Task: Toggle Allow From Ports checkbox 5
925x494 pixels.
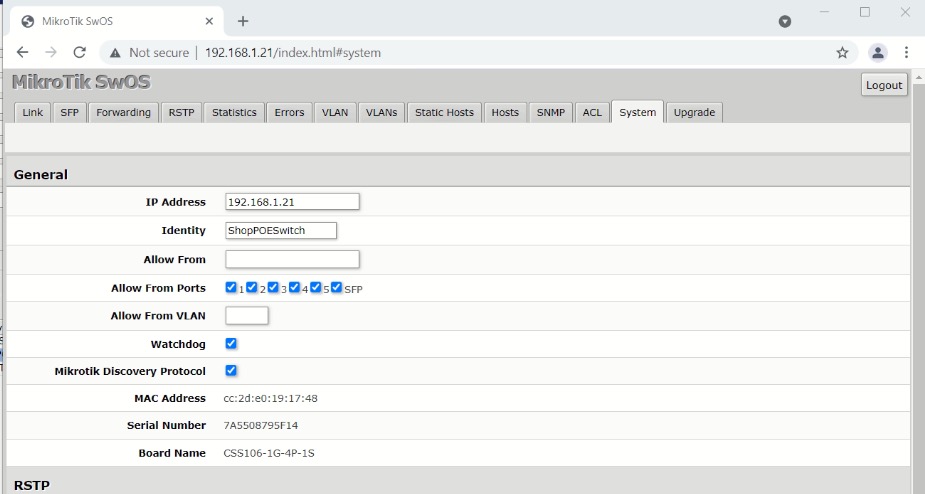Action: click(316, 287)
